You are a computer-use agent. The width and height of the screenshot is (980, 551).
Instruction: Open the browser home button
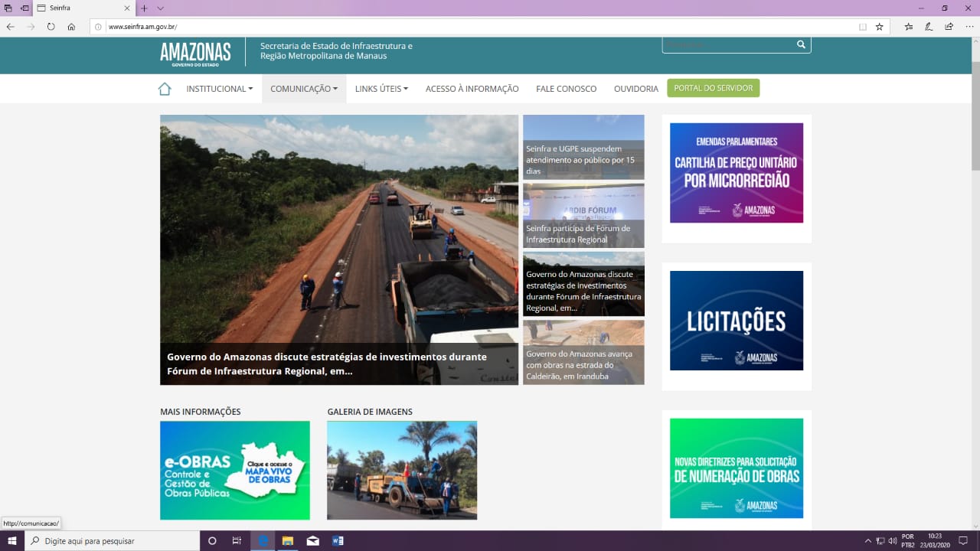[x=71, y=26]
